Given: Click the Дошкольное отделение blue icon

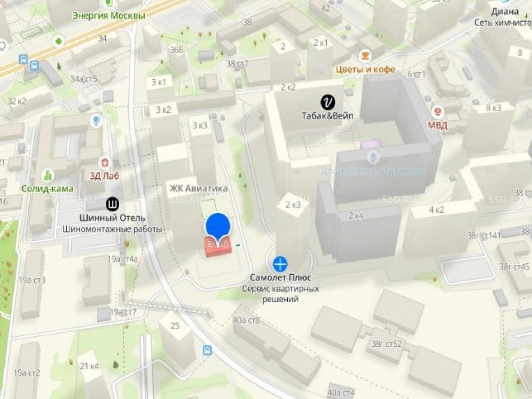Looking at the screenshot, I should pyautogui.click(x=373, y=157).
